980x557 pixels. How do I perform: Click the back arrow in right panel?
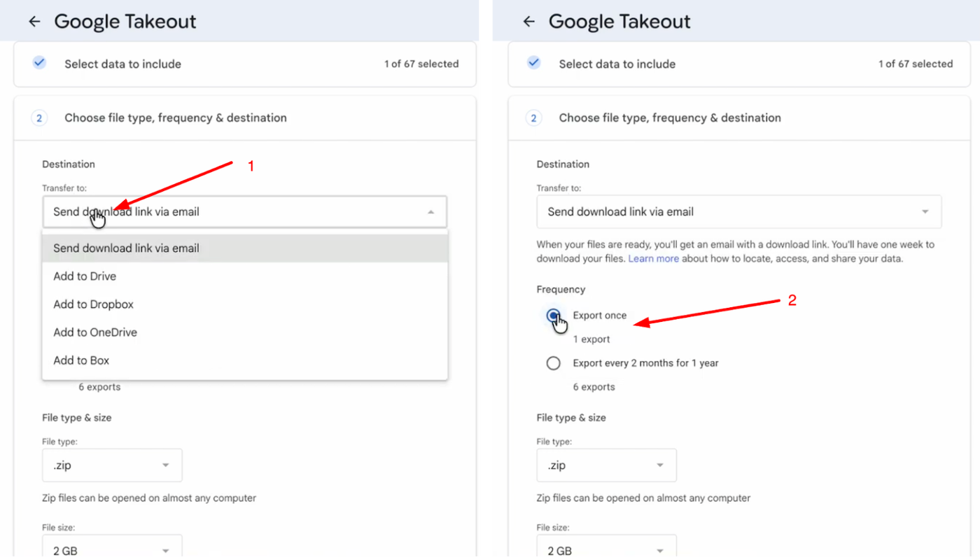pos(528,22)
